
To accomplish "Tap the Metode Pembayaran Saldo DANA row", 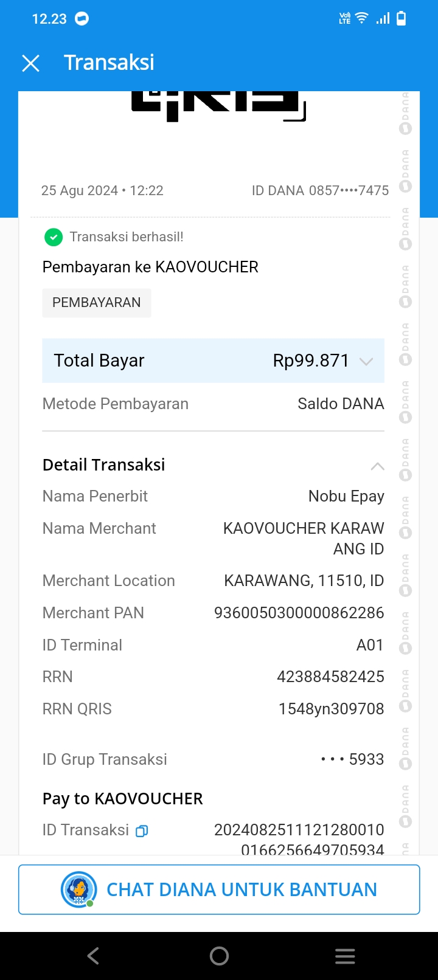I will point(213,404).
